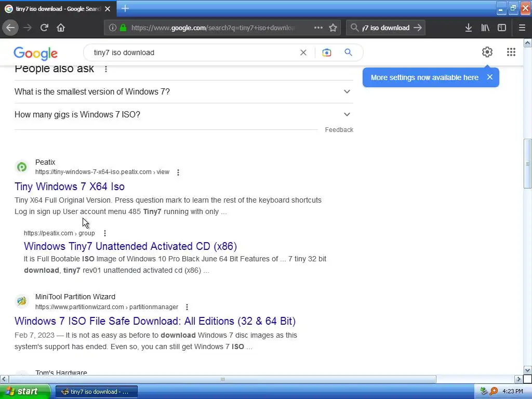Run Google search with magnifier icon
This screenshot has height=399, width=532.
[x=348, y=52]
